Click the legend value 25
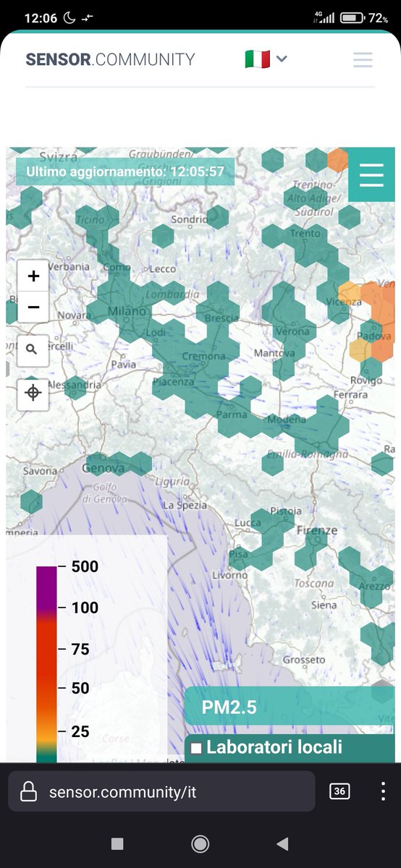Image resolution: width=401 pixels, height=868 pixels. click(x=80, y=731)
